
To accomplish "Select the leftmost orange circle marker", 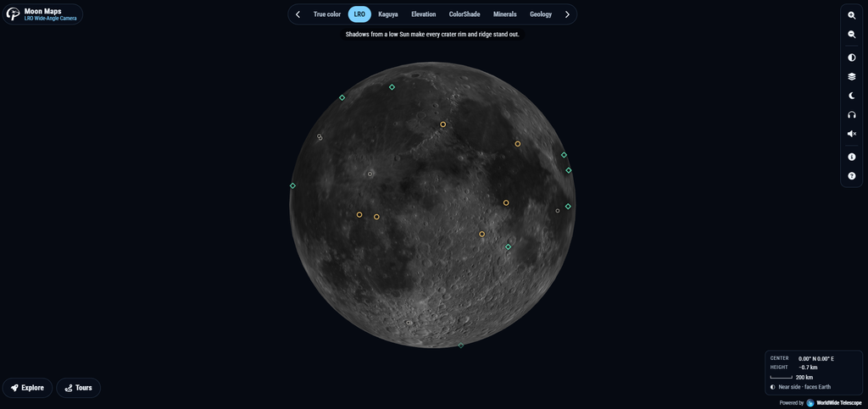I will point(359,214).
